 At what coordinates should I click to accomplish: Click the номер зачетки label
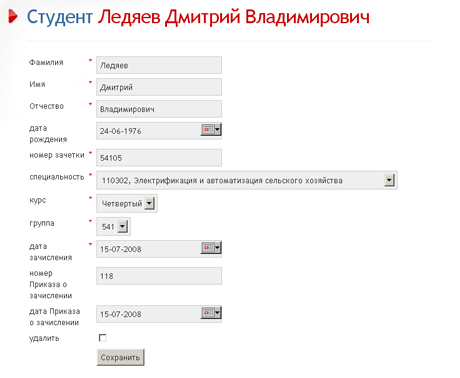click(57, 155)
